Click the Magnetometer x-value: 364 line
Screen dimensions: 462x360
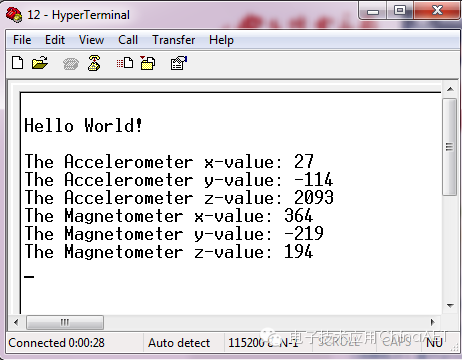169,216
